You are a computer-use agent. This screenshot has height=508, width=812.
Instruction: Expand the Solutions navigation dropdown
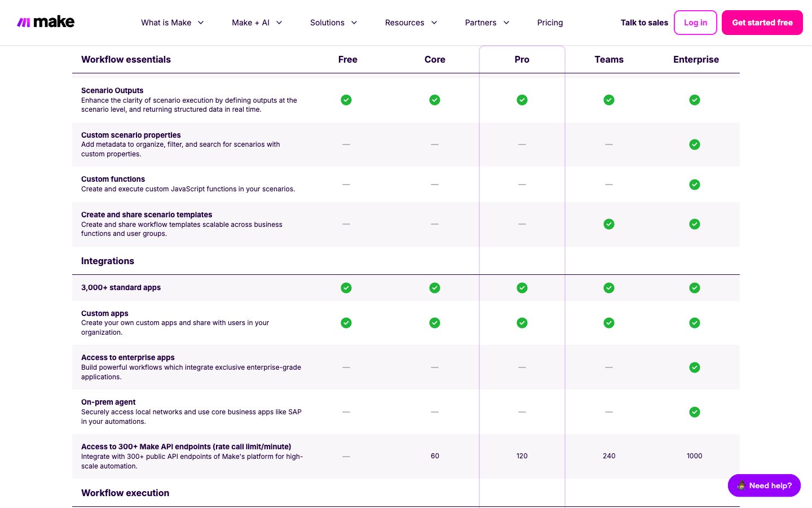click(x=333, y=23)
